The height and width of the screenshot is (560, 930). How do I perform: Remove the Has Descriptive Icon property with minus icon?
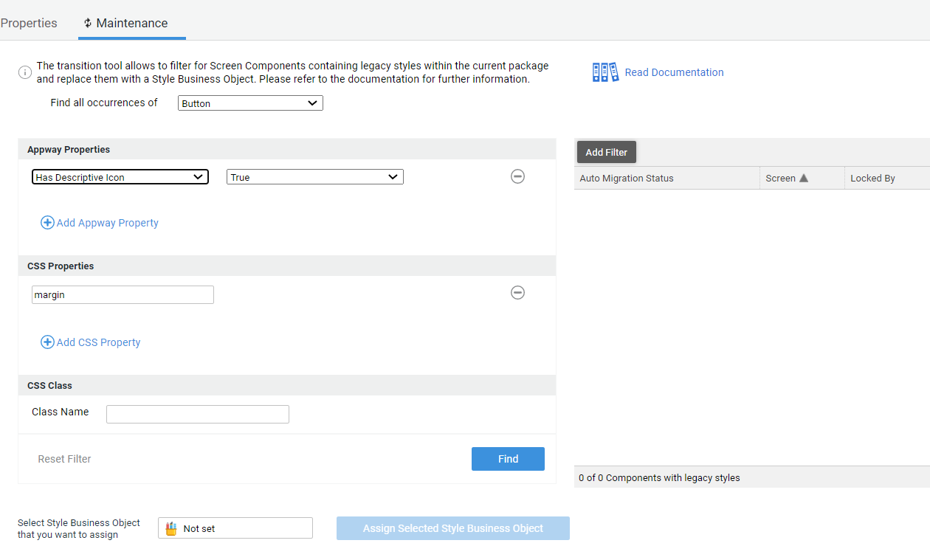[517, 176]
